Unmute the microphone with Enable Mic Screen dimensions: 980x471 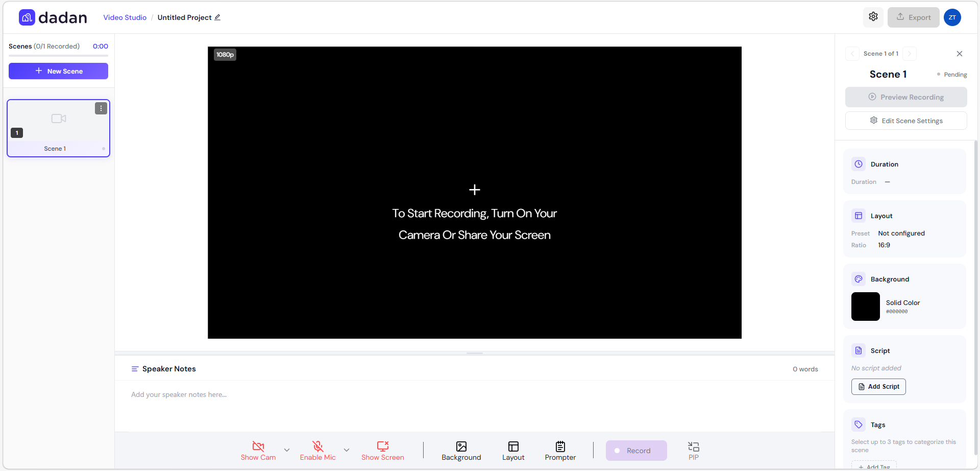(318, 450)
